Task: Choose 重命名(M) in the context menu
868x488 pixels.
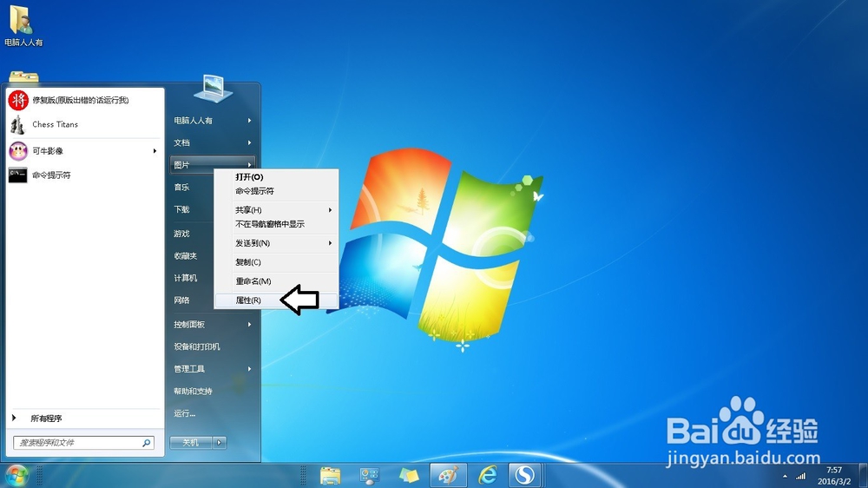Action: 276,280
